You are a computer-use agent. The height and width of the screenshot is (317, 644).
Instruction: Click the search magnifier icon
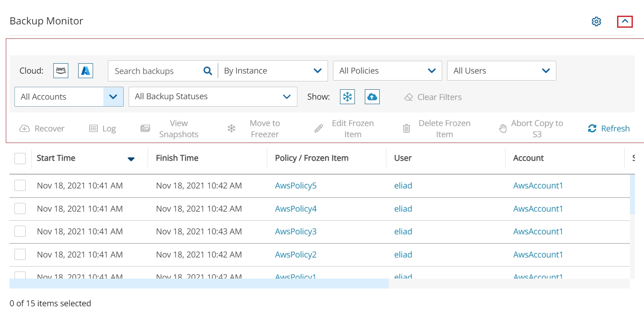click(x=208, y=71)
